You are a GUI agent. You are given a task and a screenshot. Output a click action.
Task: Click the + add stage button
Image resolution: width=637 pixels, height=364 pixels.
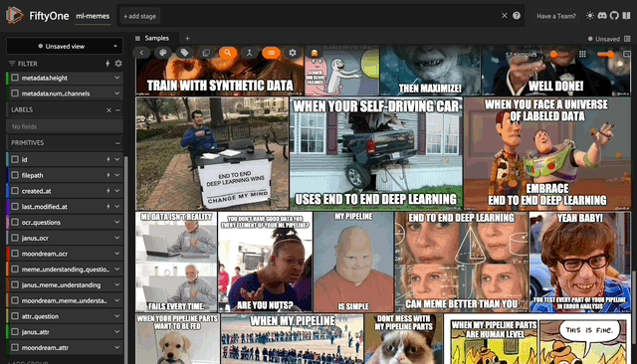click(139, 16)
